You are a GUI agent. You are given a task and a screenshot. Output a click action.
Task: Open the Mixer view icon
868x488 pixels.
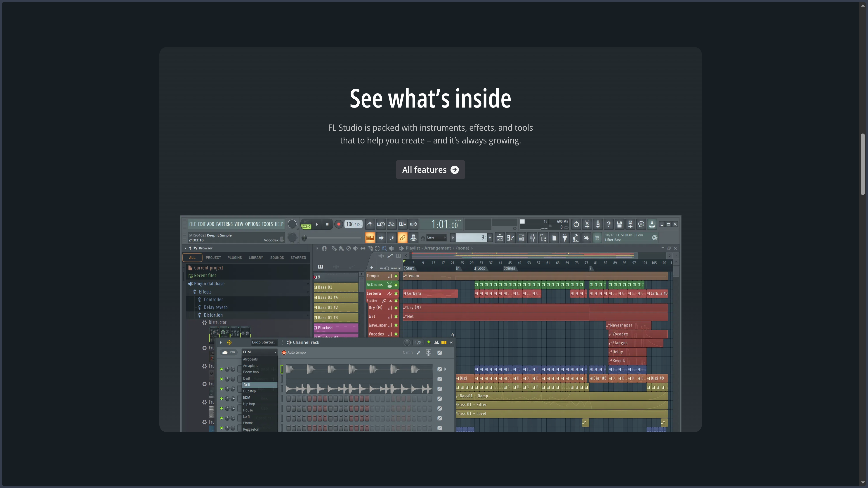[x=532, y=238]
